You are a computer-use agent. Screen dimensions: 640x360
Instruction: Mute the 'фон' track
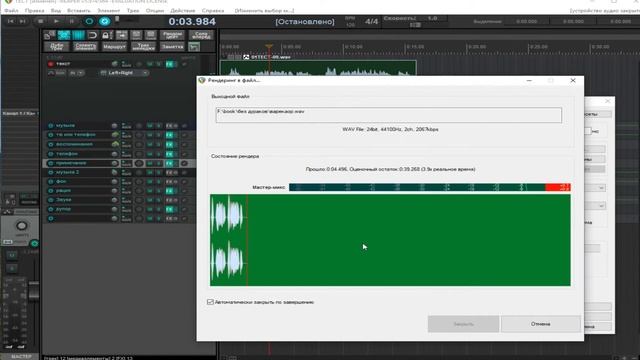coord(149,181)
